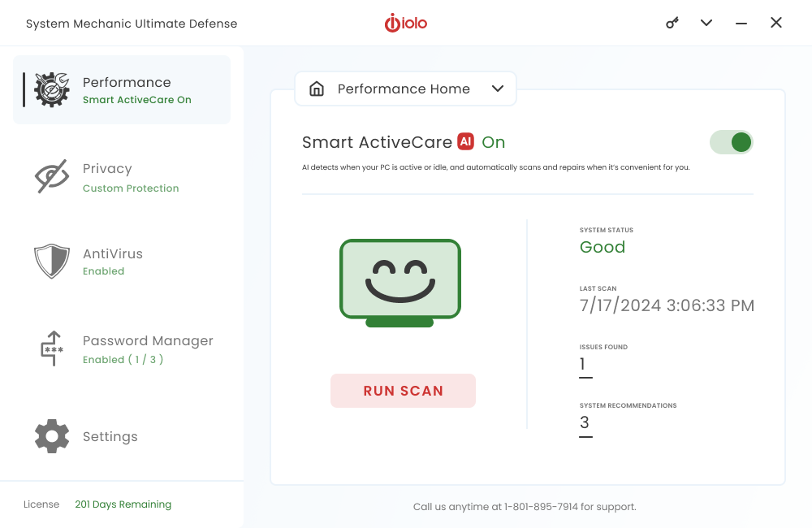The height and width of the screenshot is (528, 812).
Task: Click the Smart ActiveCare heading
Action: [377, 142]
